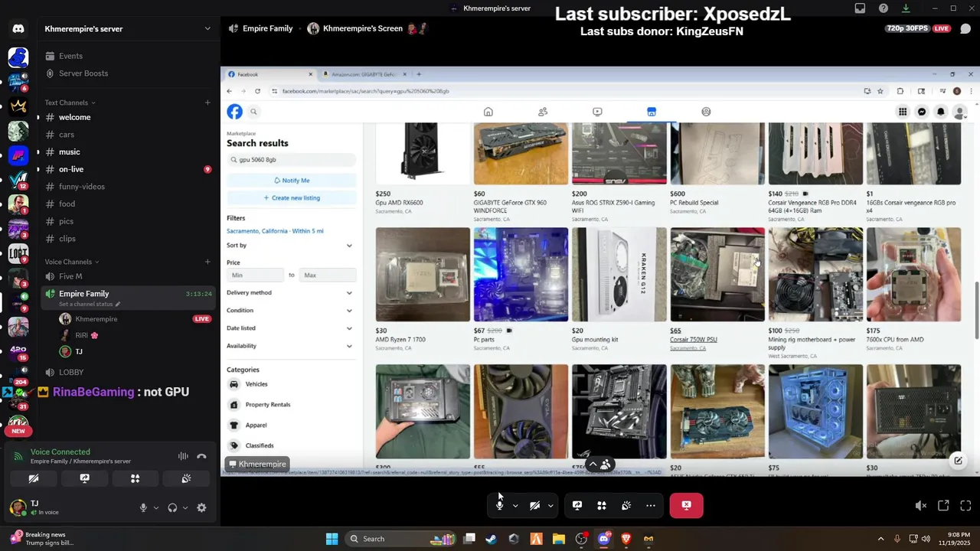Share your screen from the stream control bar

pos(577,505)
